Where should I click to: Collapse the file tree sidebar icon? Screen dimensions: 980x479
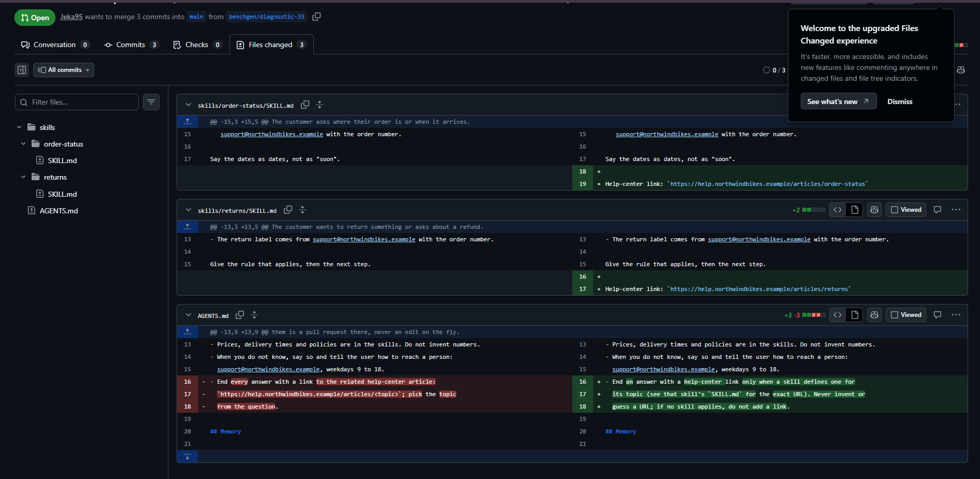22,70
